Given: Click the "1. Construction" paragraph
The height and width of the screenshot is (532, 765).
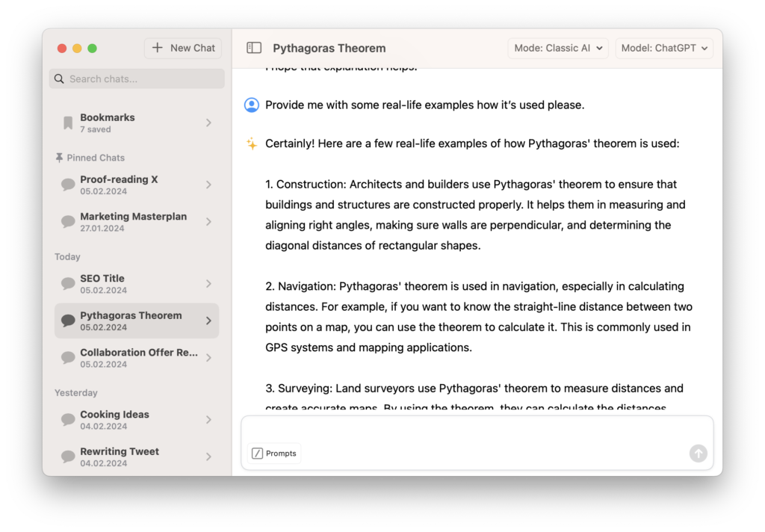Looking at the screenshot, I should pos(476,214).
